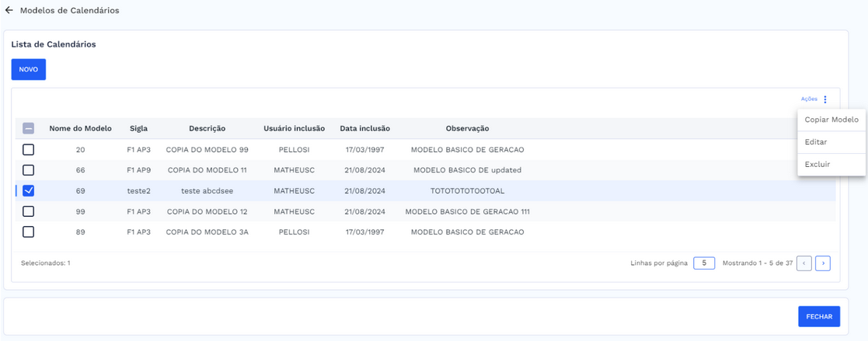The image size is (868, 341).
Task: Select Editar in the actions menu
Action: [x=816, y=142]
